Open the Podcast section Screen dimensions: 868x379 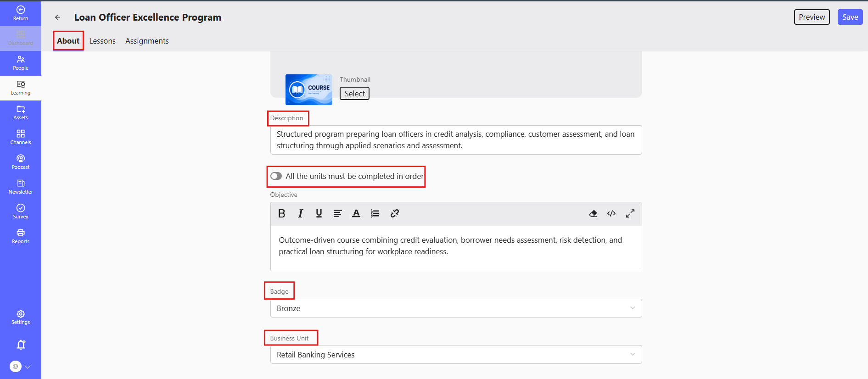21,162
